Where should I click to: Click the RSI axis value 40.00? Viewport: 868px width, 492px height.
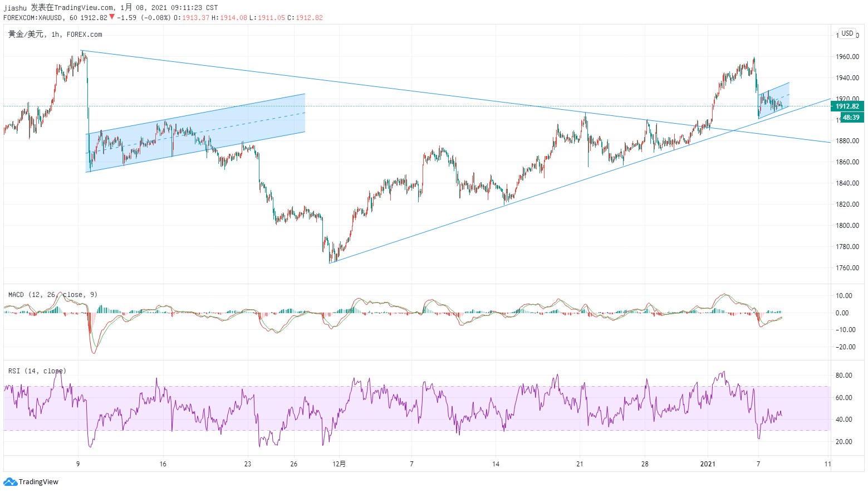point(844,420)
